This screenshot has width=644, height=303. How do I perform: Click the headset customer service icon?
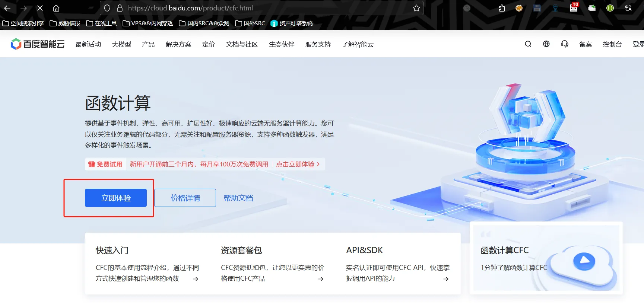point(565,44)
